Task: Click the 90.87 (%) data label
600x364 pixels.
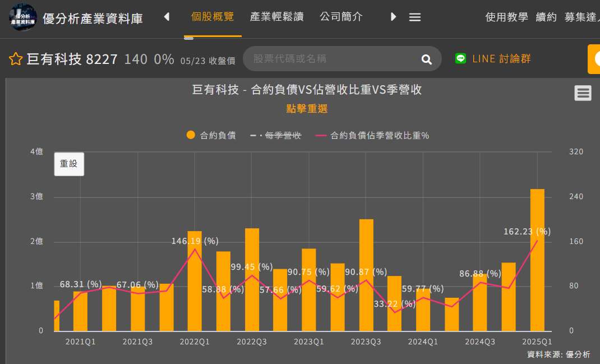Action: (x=366, y=272)
